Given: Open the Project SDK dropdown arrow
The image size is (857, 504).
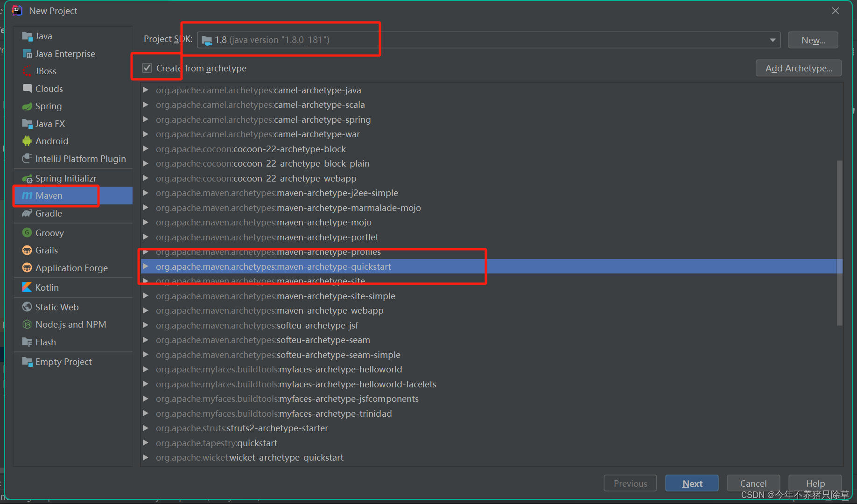Looking at the screenshot, I should tap(773, 40).
